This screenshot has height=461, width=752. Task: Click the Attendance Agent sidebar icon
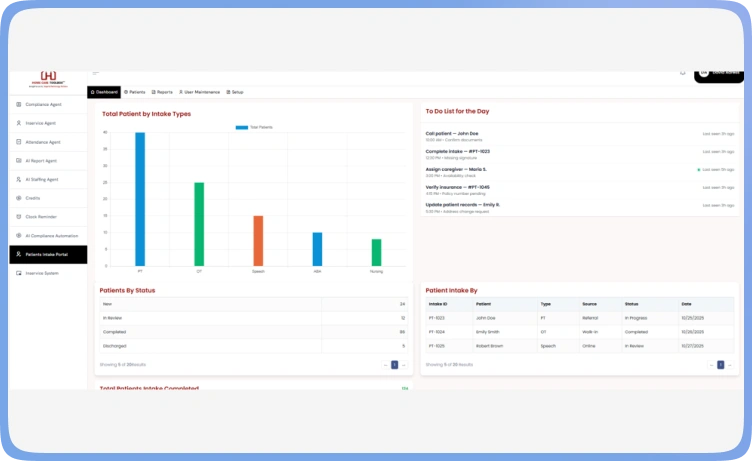point(19,142)
